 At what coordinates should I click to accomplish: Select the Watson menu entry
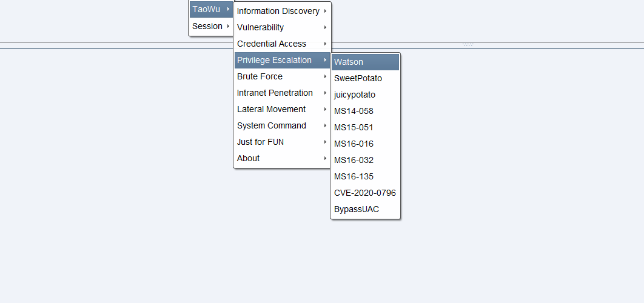click(365, 62)
